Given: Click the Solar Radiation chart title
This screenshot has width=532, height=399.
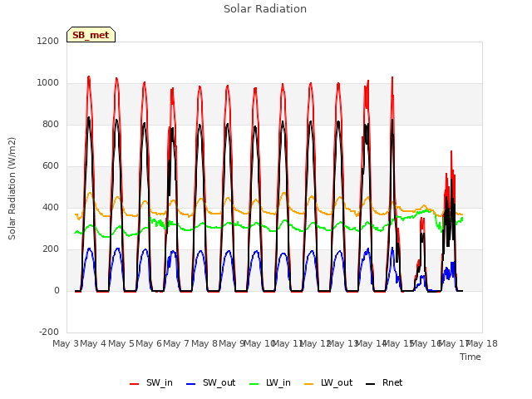Looking at the screenshot, I should [265, 9].
